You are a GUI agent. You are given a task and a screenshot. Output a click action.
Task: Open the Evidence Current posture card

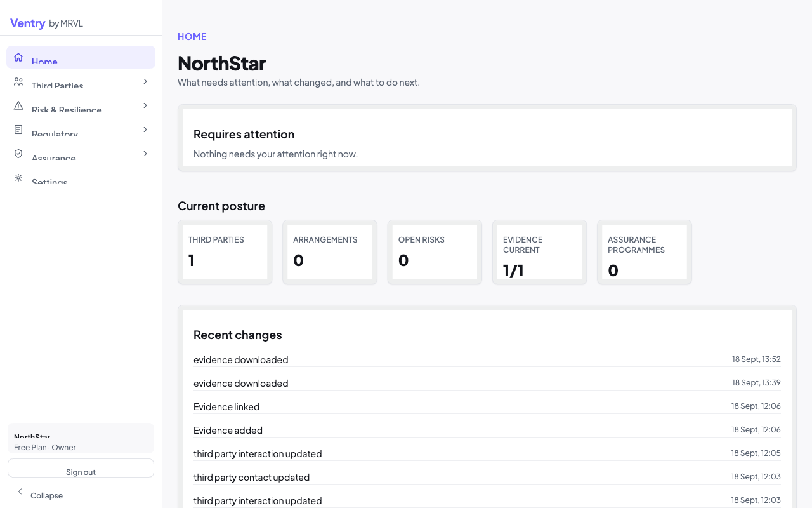[540, 252]
